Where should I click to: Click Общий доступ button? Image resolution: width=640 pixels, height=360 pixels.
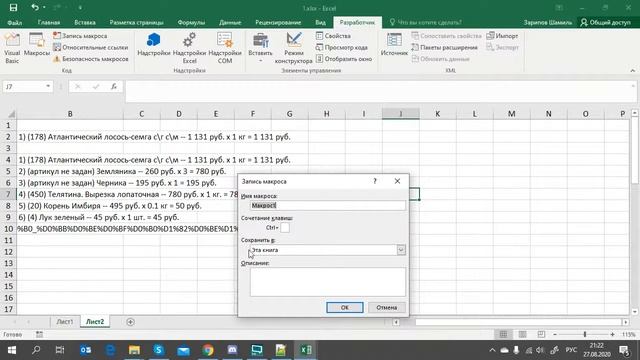point(606,22)
